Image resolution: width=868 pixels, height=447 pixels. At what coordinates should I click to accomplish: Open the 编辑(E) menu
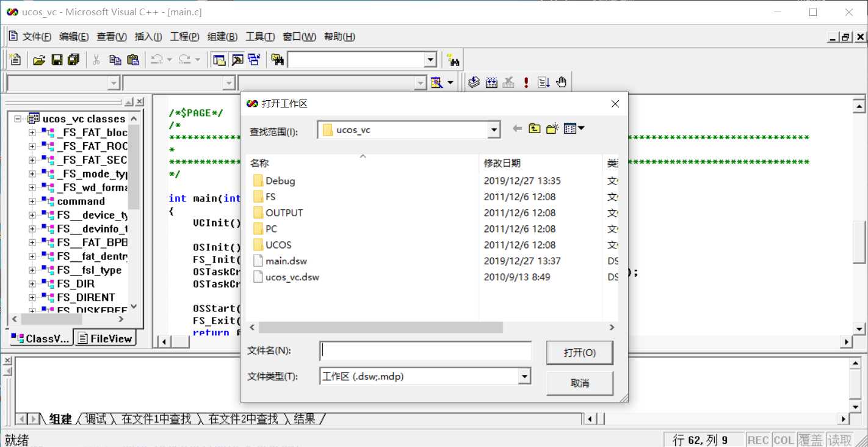click(x=74, y=37)
